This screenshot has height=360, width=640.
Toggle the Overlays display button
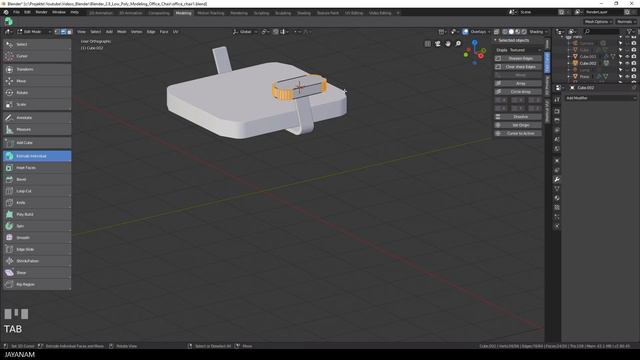tap(465, 32)
